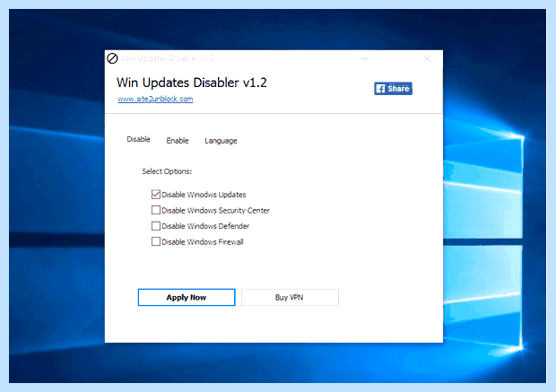
Task: Switch to the Enable tab
Action: pyautogui.click(x=178, y=141)
